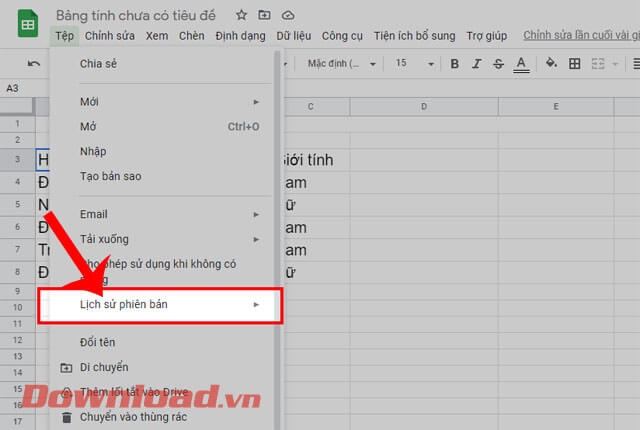
Task: Choose Di chuyển from the file menu
Action: tap(163, 367)
